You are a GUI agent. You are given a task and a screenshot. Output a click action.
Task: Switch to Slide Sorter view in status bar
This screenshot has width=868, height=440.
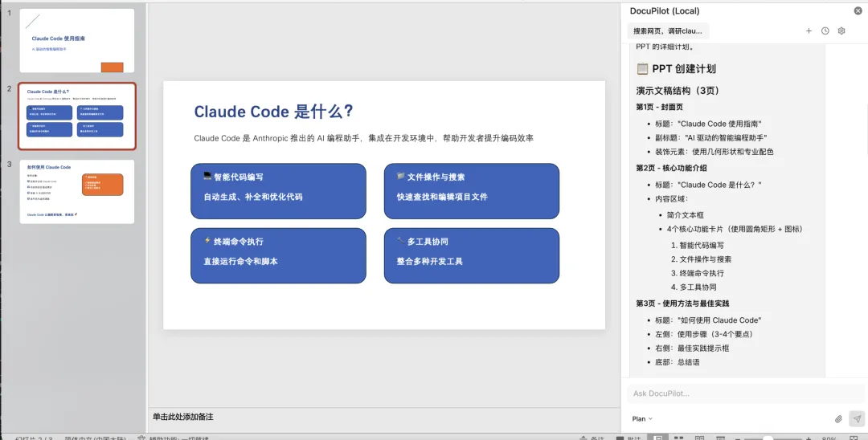(x=678, y=438)
